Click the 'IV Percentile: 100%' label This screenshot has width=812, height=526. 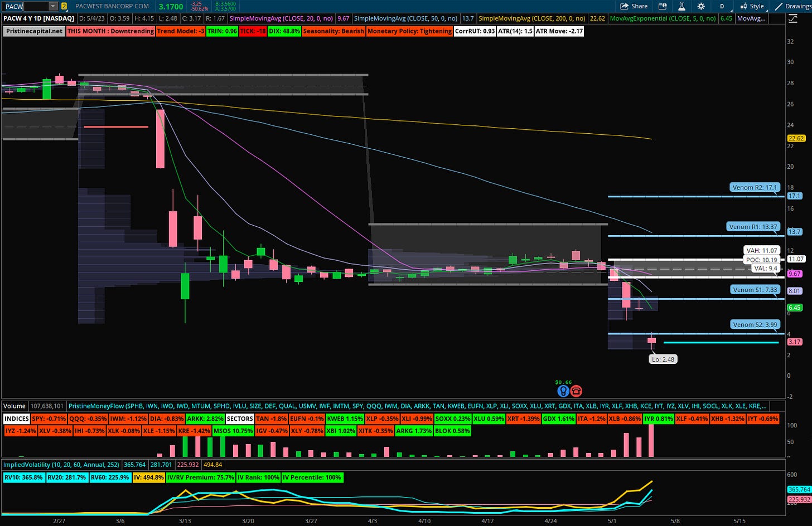(x=312, y=478)
